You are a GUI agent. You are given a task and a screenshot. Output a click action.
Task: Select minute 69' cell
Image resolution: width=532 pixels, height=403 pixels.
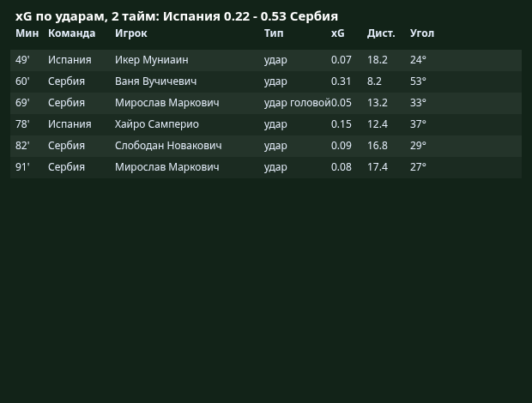point(22,103)
